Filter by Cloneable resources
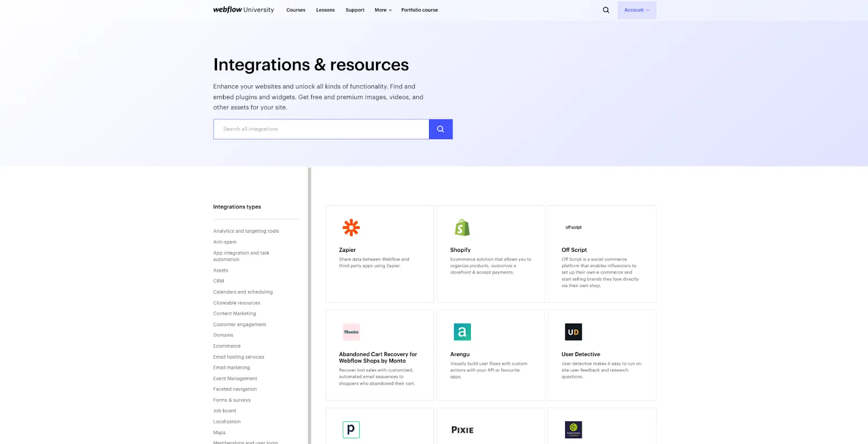Screen dimensions: 868x444 [237, 303]
